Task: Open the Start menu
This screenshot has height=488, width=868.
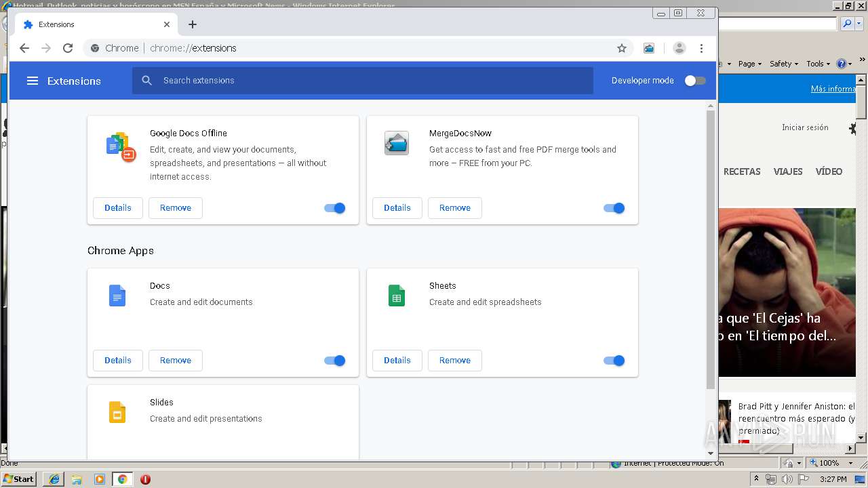Action: point(19,479)
